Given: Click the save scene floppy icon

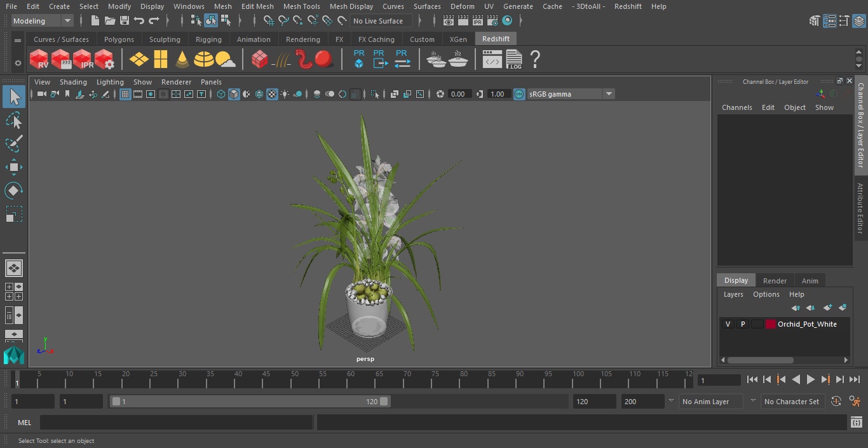Looking at the screenshot, I should tap(125, 21).
